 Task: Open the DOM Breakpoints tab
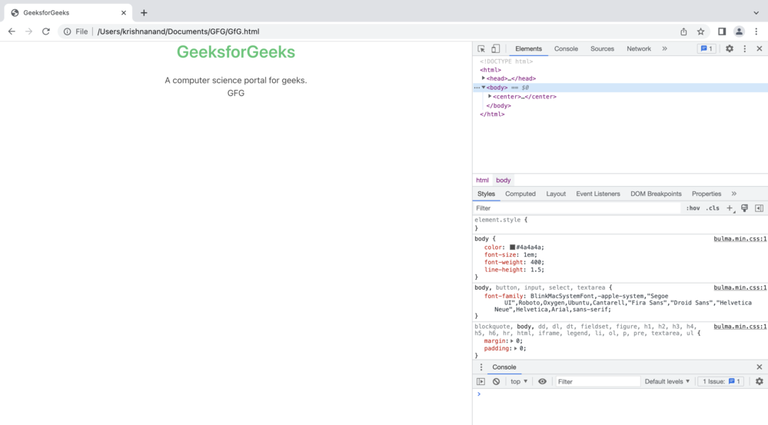[x=656, y=194]
